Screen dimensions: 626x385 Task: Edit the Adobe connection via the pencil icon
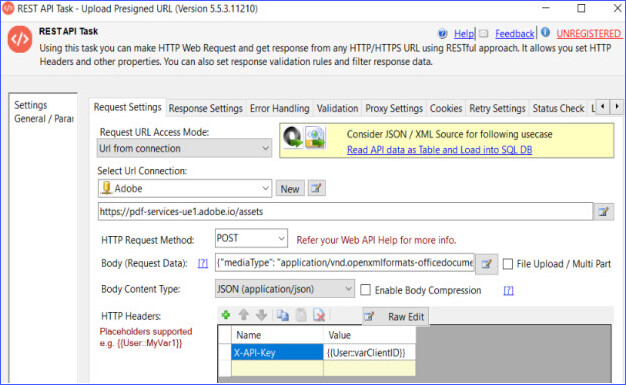317,188
